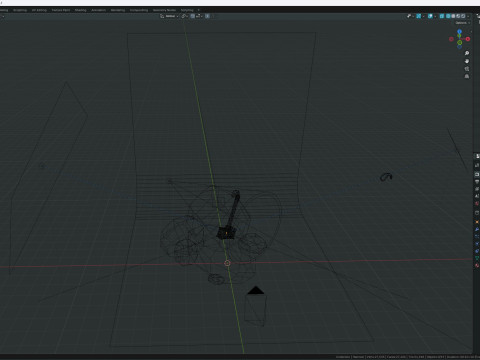Image resolution: width=480 pixels, height=360 pixels.
Task: Open the Particles properties tab
Action: (477, 236)
